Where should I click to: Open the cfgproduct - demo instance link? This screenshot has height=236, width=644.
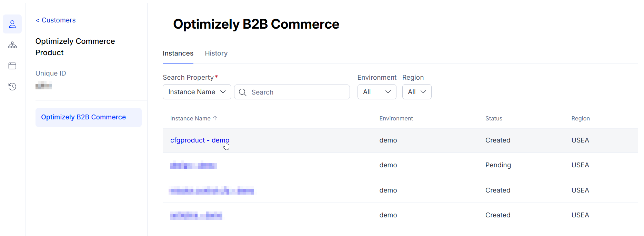point(199,140)
